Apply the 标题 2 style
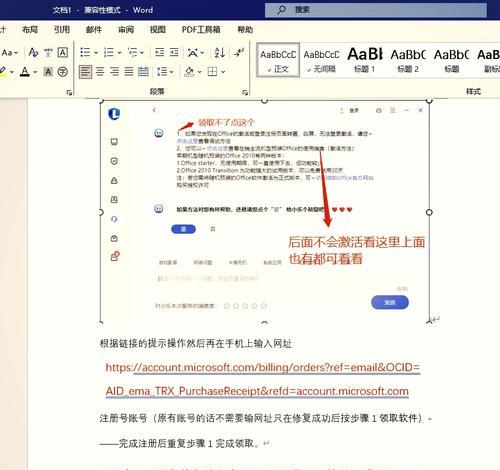The height and width of the screenshot is (470, 500). pos(408,60)
